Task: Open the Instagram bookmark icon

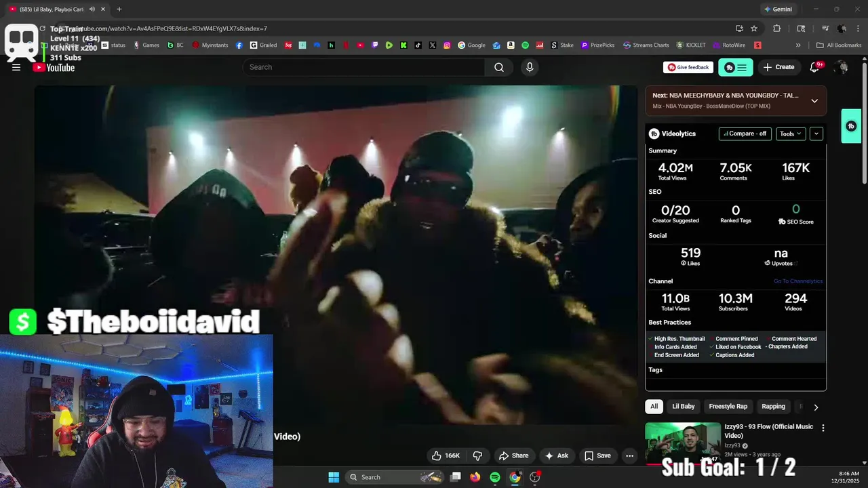Action: pyautogui.click(x=447, y=45)
